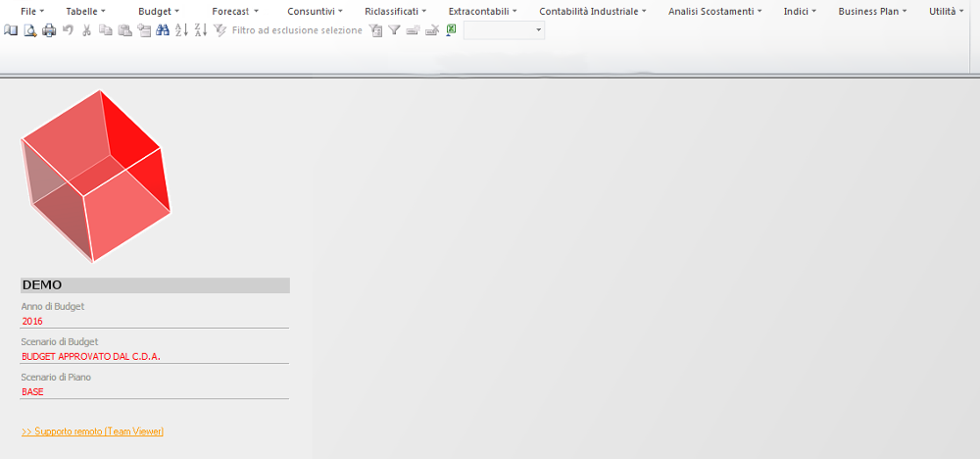The height and width of the screenshot is (459, 980).
Task: Open the Tabelle menu
Action: (x=85, y=11)
